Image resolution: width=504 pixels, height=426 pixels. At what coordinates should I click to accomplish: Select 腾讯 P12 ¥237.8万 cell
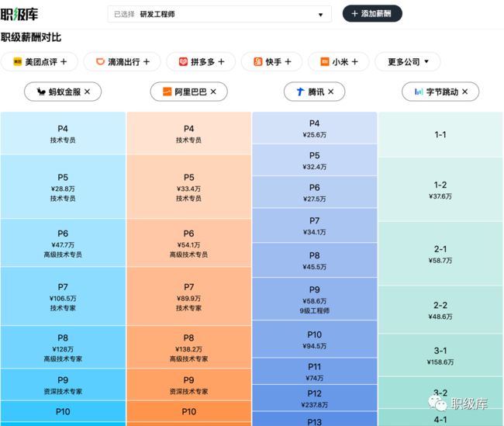click(x=315, y=398)
